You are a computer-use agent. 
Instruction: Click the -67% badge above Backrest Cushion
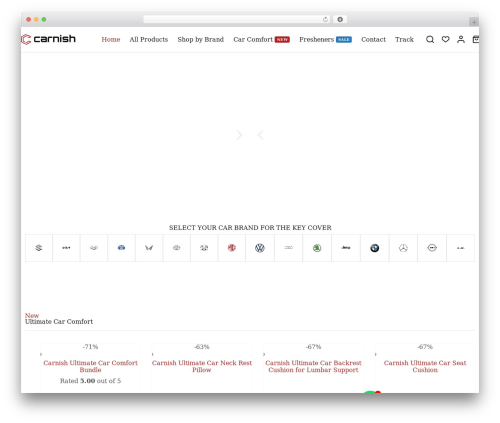tap(313, 347)
